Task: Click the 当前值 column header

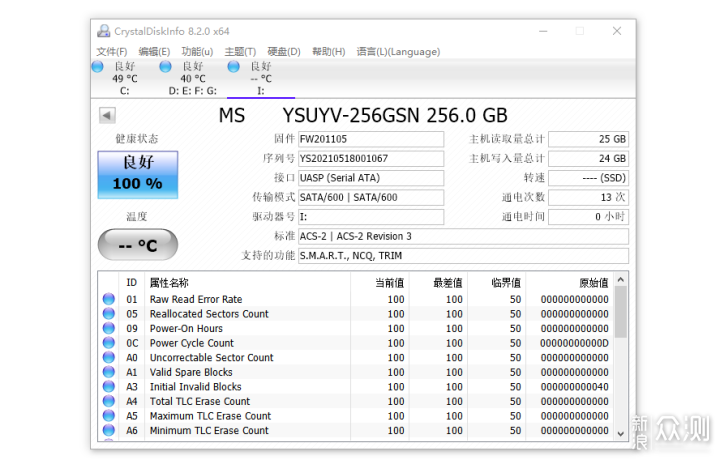Action: coord(380,283)
